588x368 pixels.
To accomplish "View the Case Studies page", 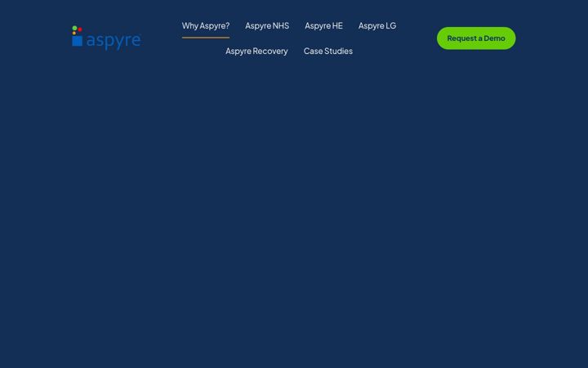I will [328, 51].
